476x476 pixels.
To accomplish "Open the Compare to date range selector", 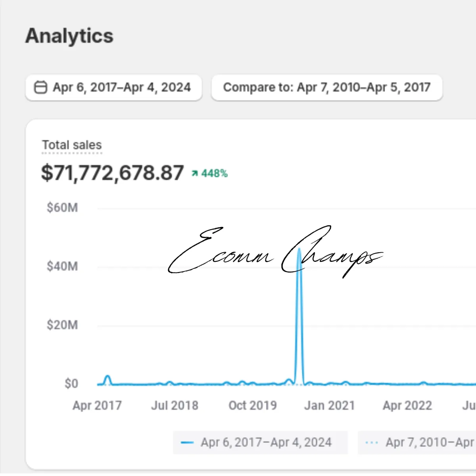I will (x=326, y=87).
